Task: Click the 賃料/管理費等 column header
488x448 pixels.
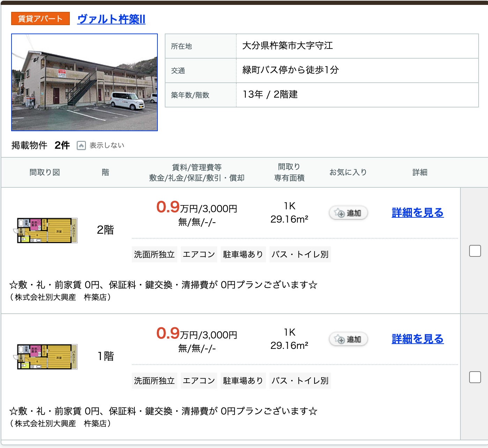Action: [x=197, y=167]
